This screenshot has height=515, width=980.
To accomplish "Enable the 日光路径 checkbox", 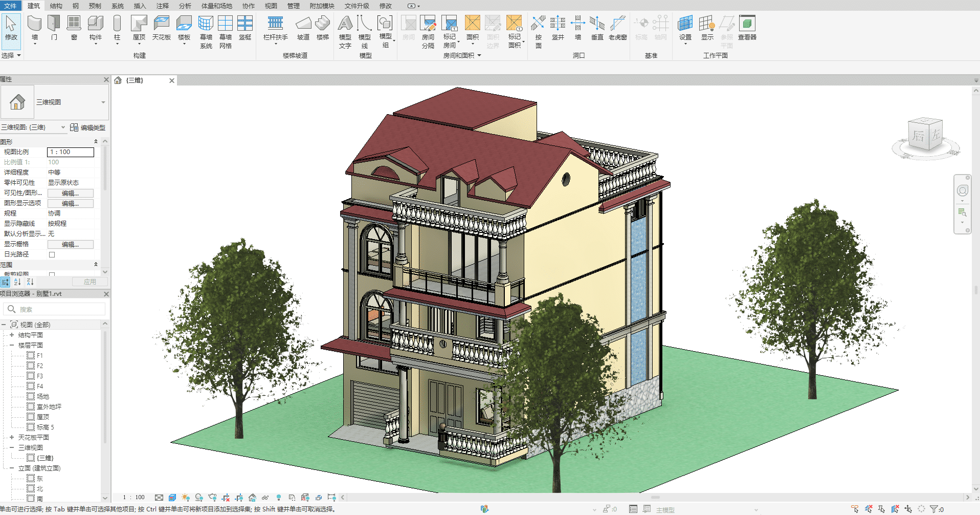I will (x=52, y=254).
